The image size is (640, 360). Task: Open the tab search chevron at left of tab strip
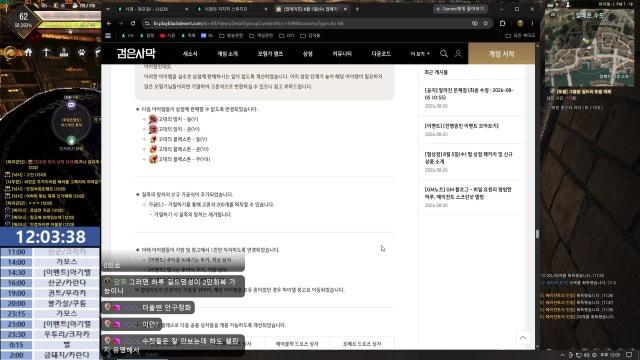coord(108,9)
